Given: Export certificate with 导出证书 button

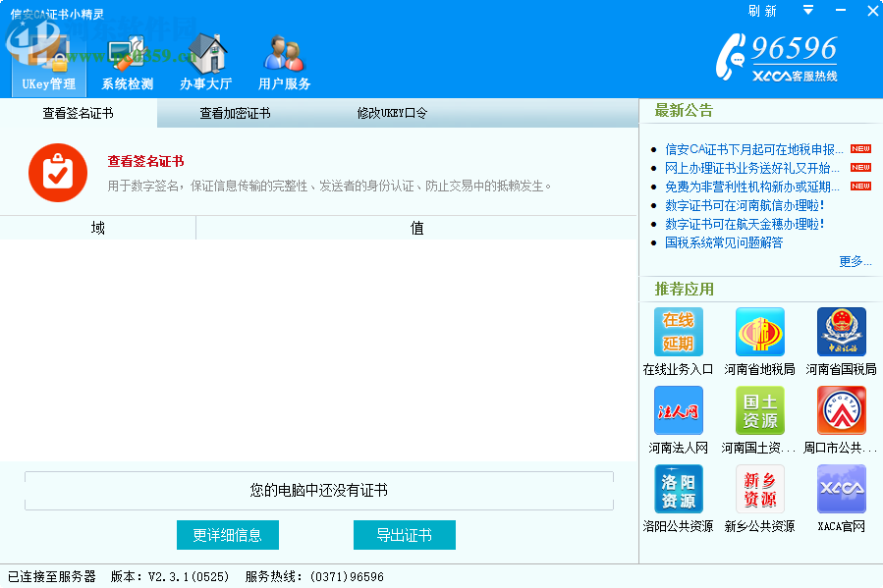Looking at the screenshot, I should point(404,535).
